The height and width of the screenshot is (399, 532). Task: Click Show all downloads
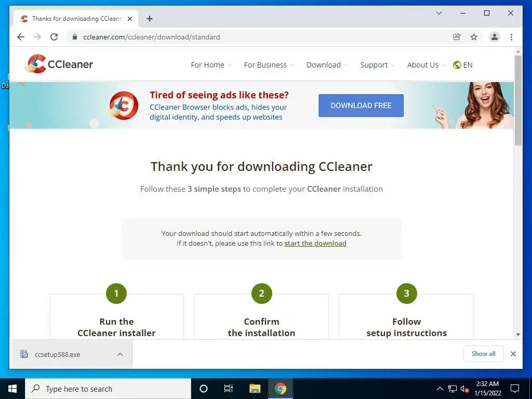[484, 354]
